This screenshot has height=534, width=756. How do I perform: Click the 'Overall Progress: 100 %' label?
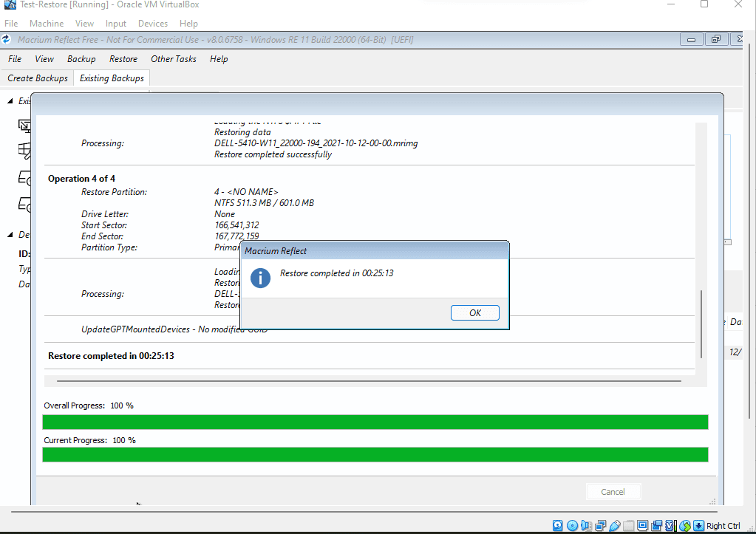[89, 405]
